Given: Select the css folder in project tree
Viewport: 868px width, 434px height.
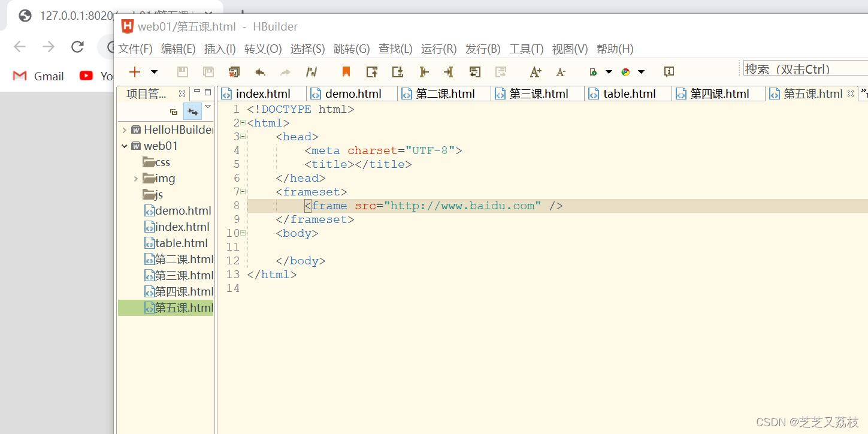Looking at the screenshot, I should [x=156, y=162].
